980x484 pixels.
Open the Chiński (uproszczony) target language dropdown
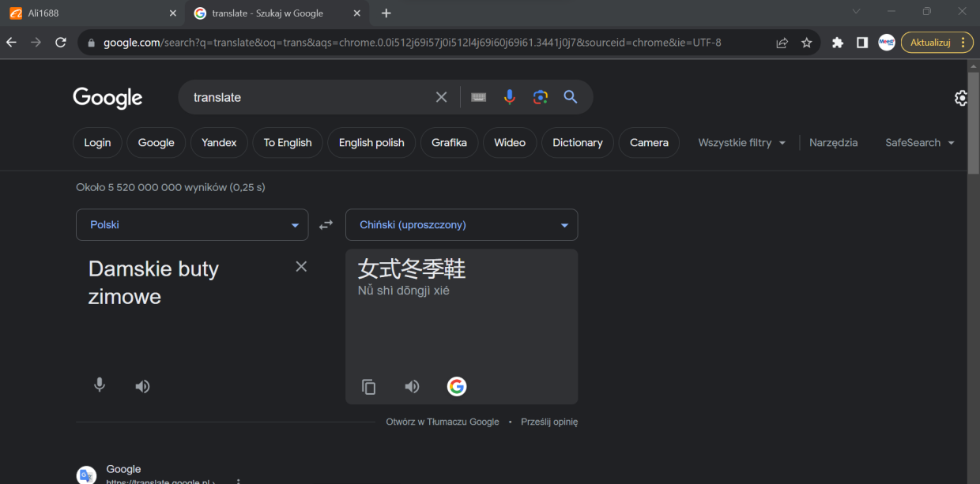tap(462, 225)
